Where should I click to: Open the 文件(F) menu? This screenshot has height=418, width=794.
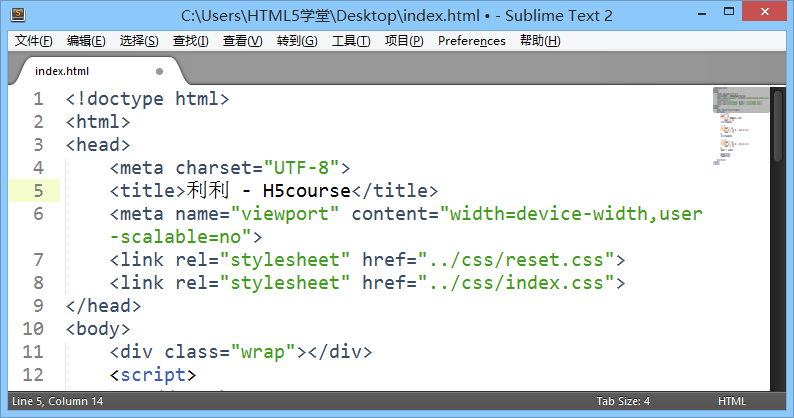tap(33, 41)
